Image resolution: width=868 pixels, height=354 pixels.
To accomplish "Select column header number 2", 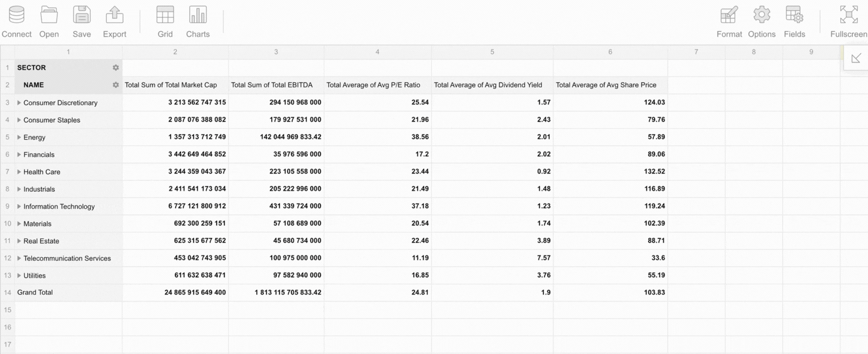I will click(x=175, y=52).
